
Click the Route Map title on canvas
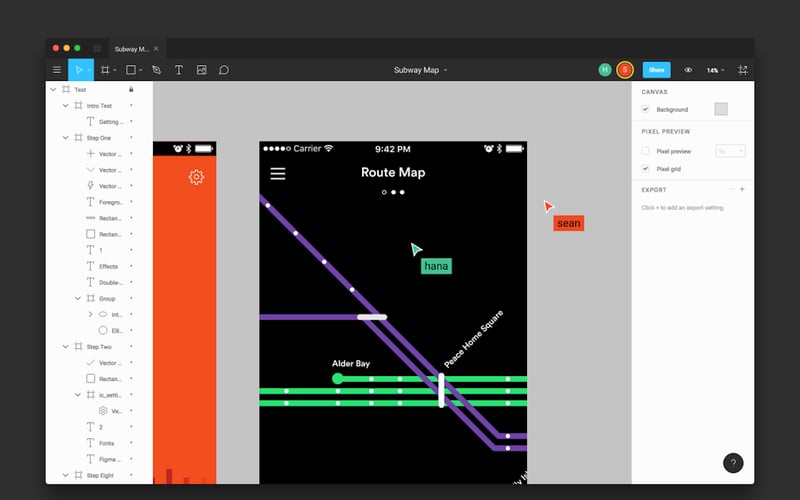point(393,172)
